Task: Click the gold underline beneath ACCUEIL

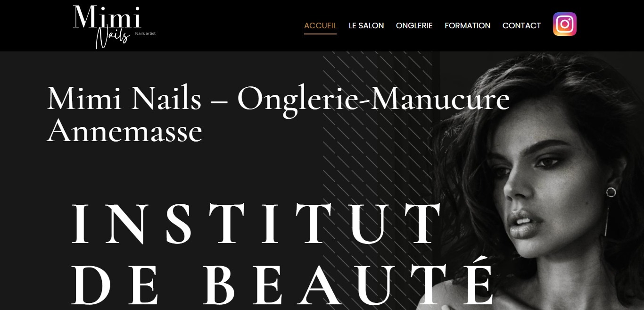Action: coord(320,34)
